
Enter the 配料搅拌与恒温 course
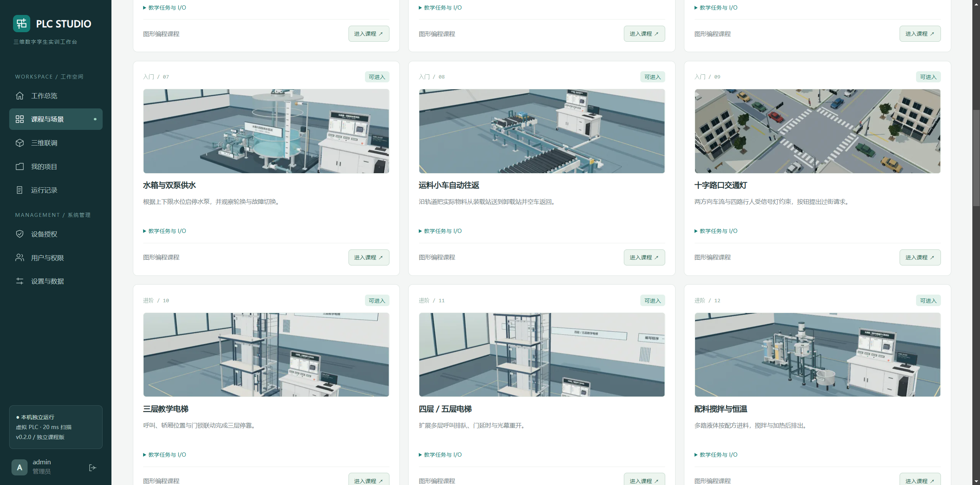click(x=920, y=479)
